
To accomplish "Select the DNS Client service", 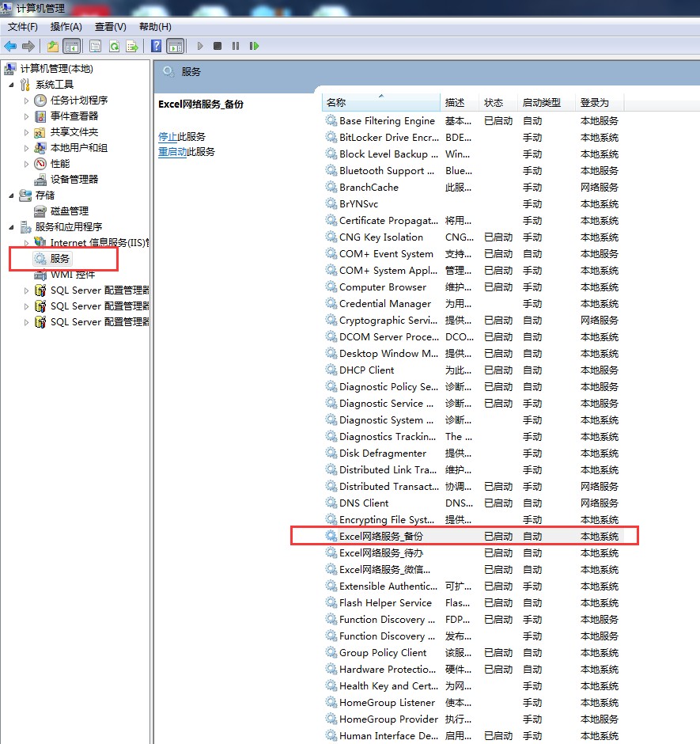I will [x=473, y=503].
